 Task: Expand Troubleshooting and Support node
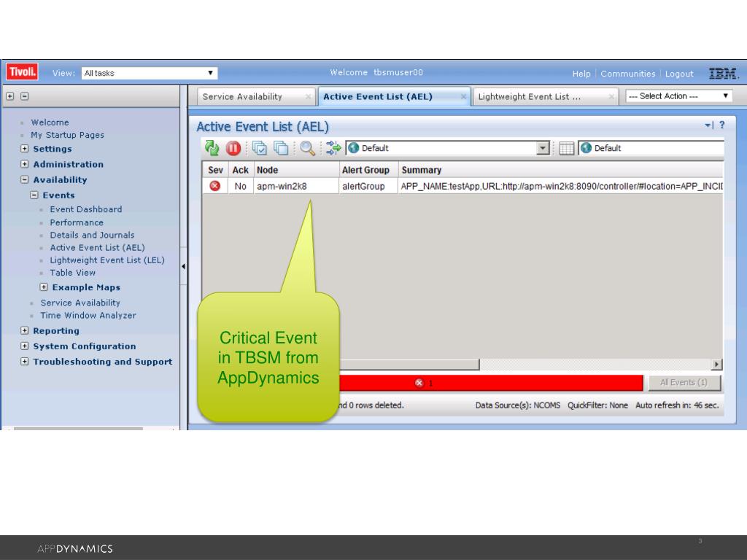24,362
